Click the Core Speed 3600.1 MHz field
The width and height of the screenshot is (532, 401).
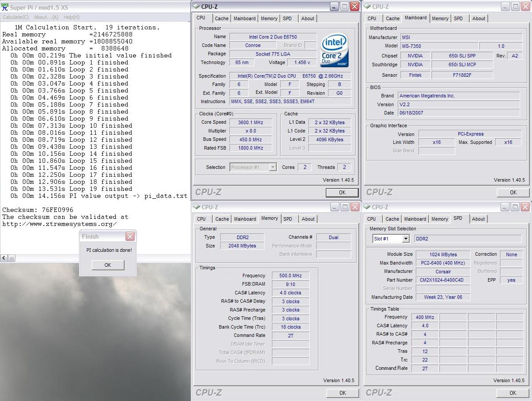[250, 122]
